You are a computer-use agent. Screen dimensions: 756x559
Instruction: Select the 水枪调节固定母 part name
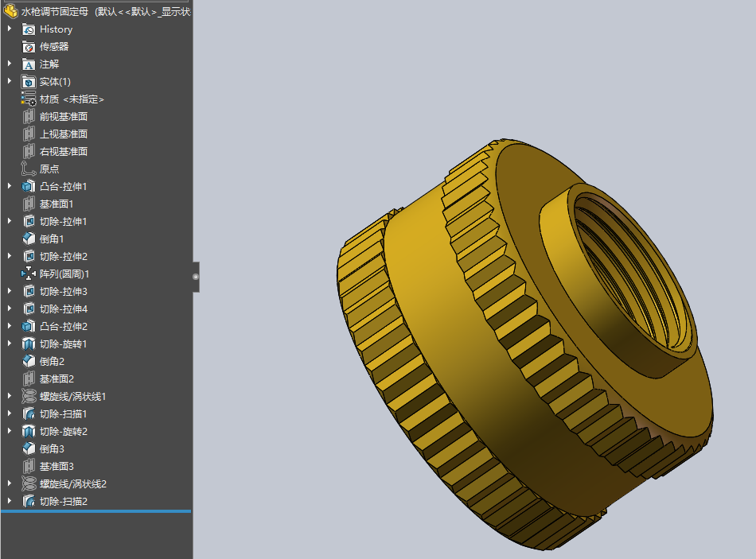tap(55, 11)
